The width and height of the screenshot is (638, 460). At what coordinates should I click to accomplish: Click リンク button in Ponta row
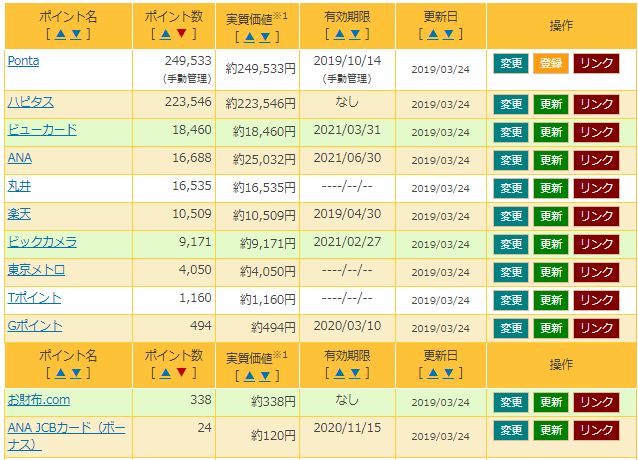click(596, 63)
